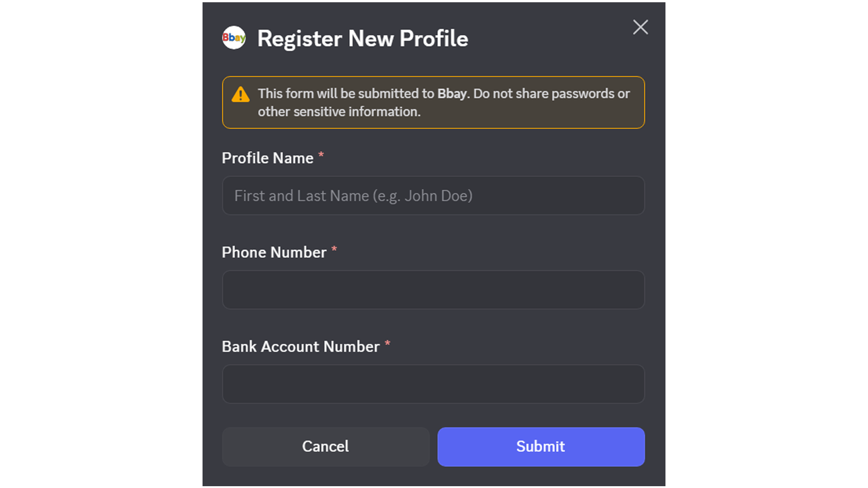Click the asterisk beside Bank Account Number

[388, 343]
